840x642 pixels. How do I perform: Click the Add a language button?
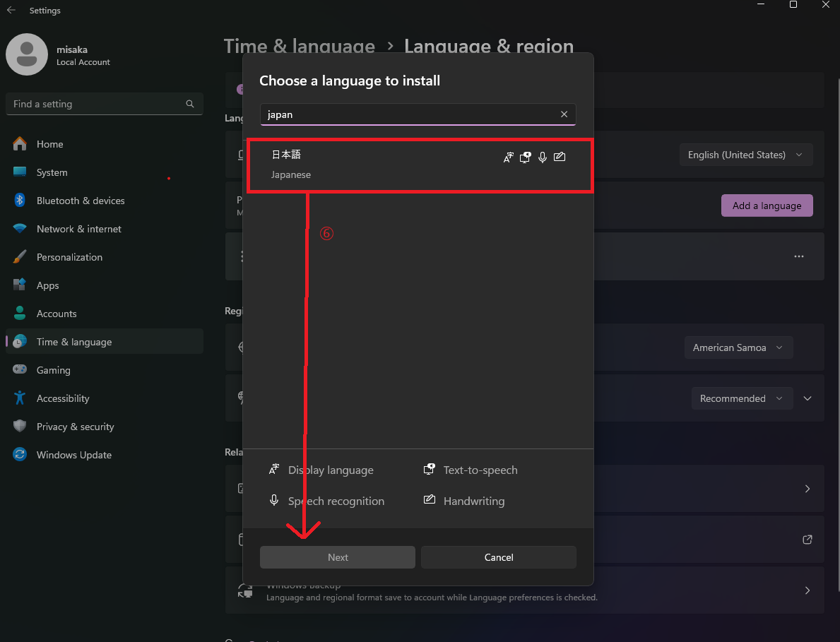767,206
